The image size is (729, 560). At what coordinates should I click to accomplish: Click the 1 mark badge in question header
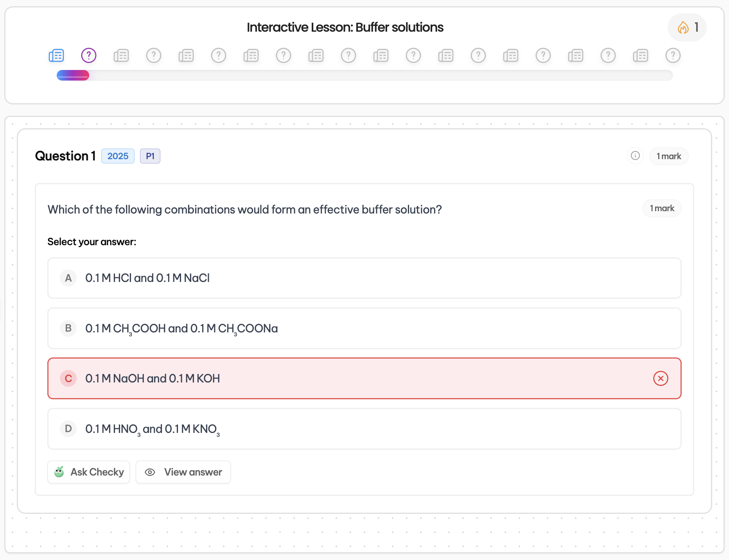tap(668, 156)
